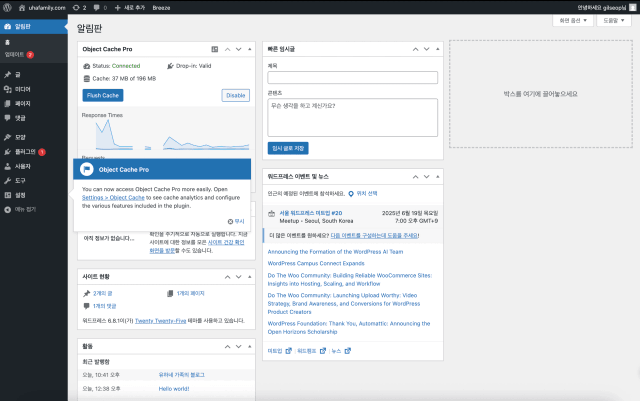Open the Object Cache Pro widget panel icon
Viewport: 640px width, 401px height.
click(x=215, y=49)
